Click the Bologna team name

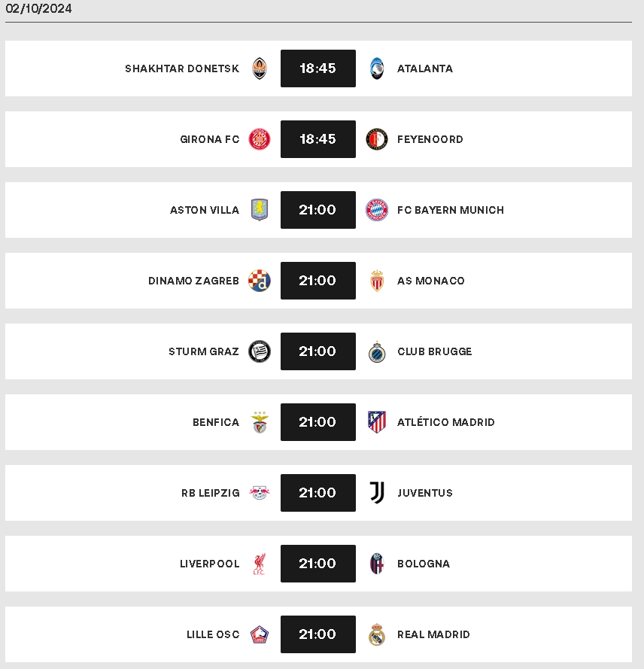tap(424, 564)
